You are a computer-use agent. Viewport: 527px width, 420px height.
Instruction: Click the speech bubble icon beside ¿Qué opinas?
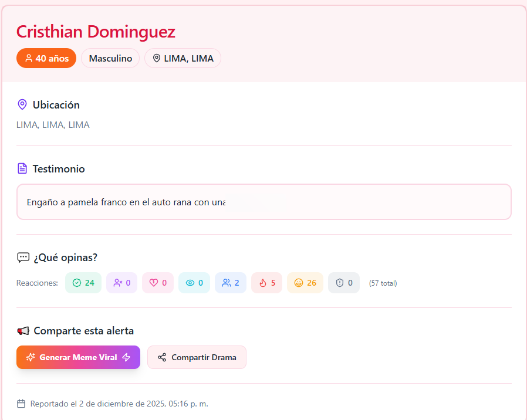[x=23, y=258]
